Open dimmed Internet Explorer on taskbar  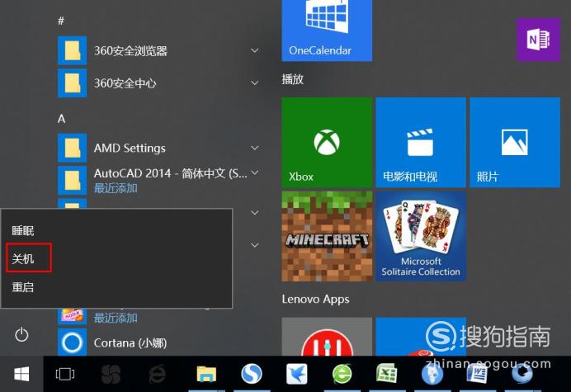click(157, 374)
